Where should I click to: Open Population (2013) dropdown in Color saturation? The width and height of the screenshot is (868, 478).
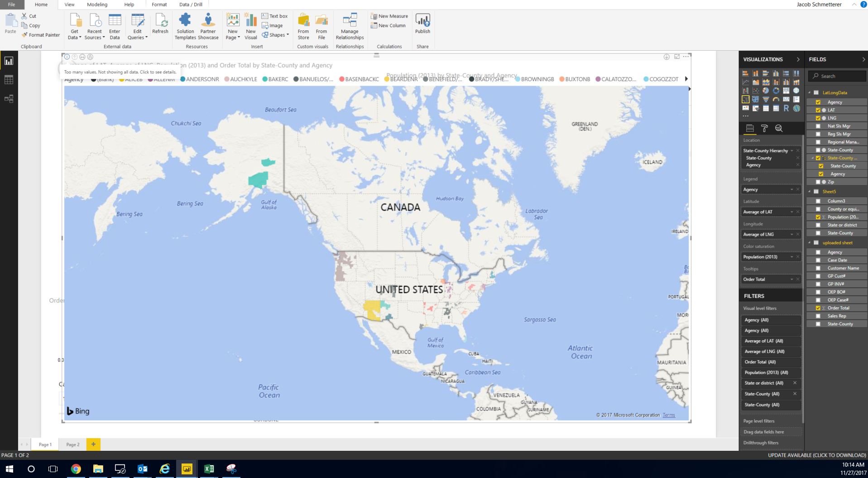coord(791,257)
